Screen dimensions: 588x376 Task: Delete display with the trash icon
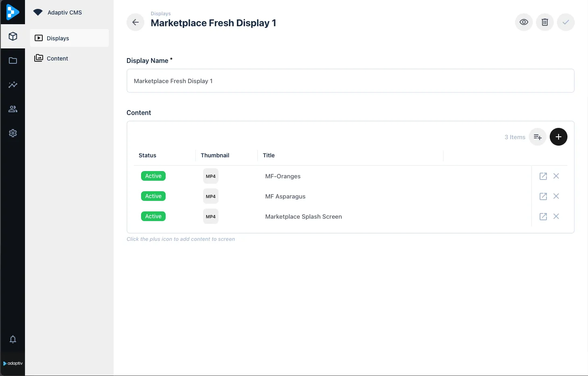(x=545, y=22)
